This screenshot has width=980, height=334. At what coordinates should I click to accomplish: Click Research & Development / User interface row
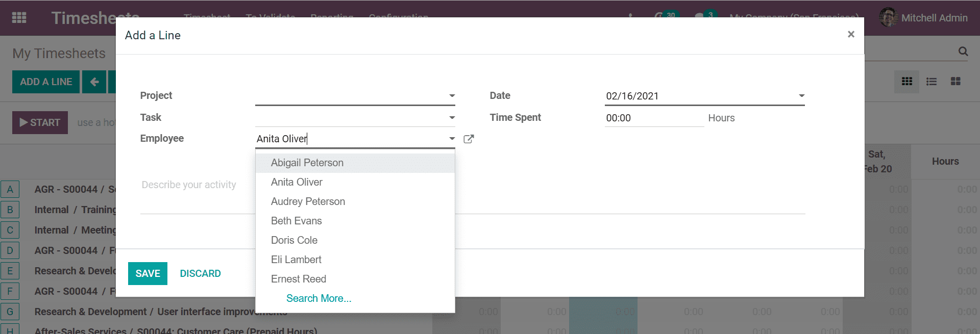pos(161,312)
